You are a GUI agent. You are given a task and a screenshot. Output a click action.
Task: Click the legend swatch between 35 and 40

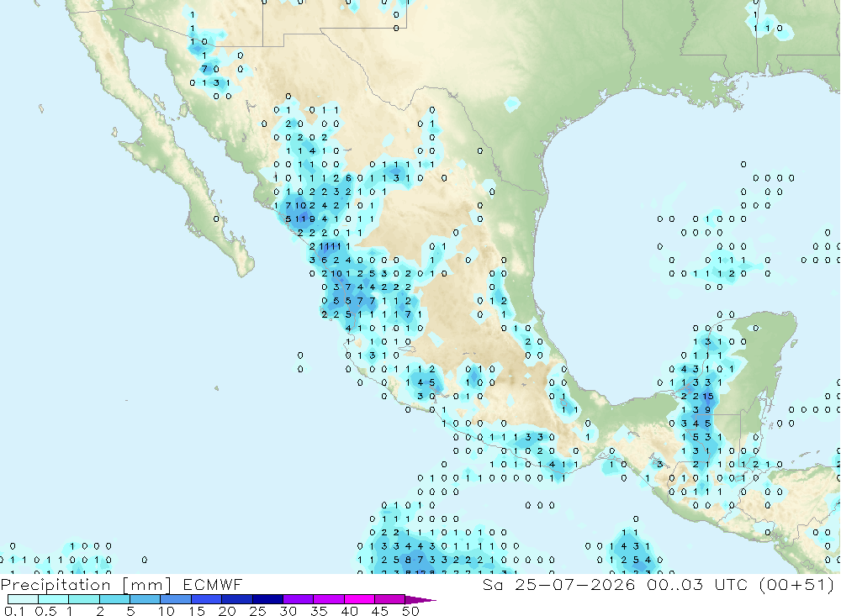pyautogui.click(x=329, y=599)
